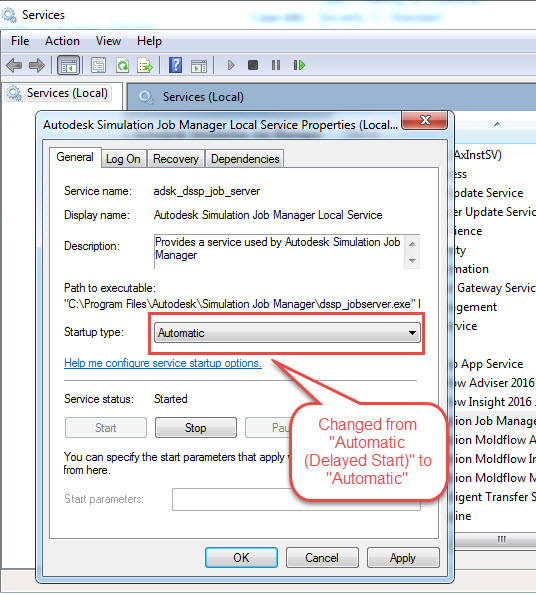Click the Export List toolbar icon
The width and height of the screenshot is (536, 594).
pyautogui.click(x=145, y=65)
